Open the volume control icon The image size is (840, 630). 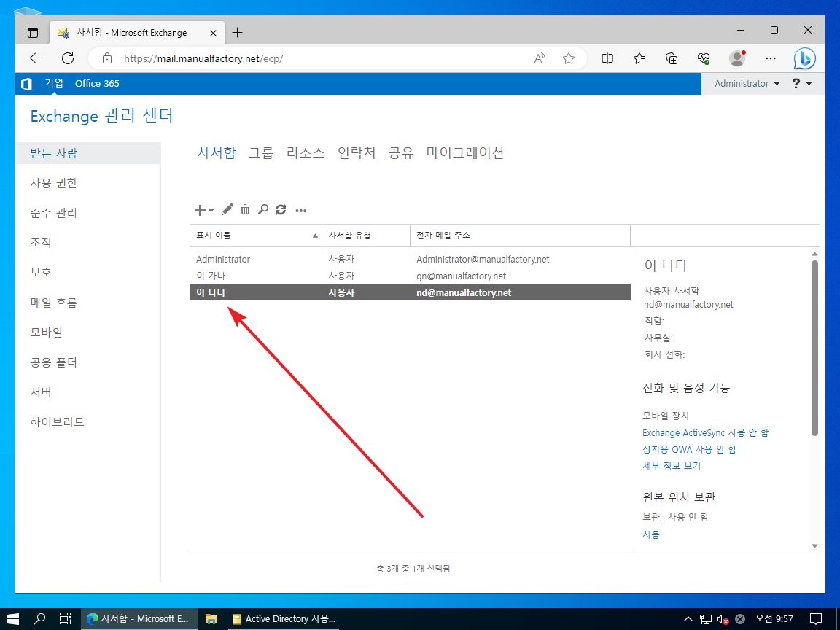pos(723,619)
